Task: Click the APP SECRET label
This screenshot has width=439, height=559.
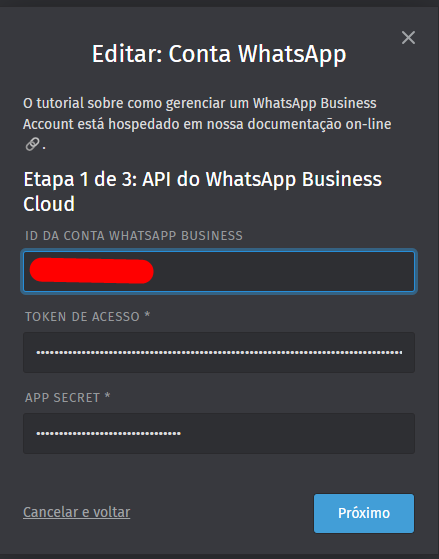Action: (x=62, y=398)
